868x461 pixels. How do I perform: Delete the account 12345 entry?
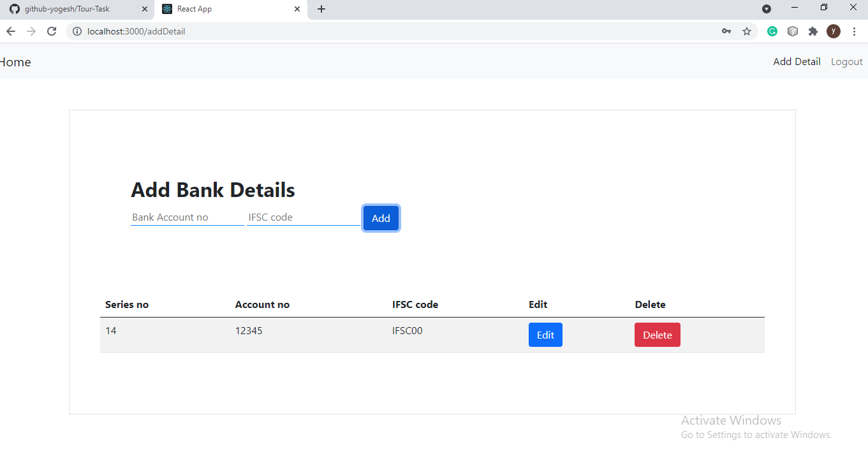pos(658,334)
